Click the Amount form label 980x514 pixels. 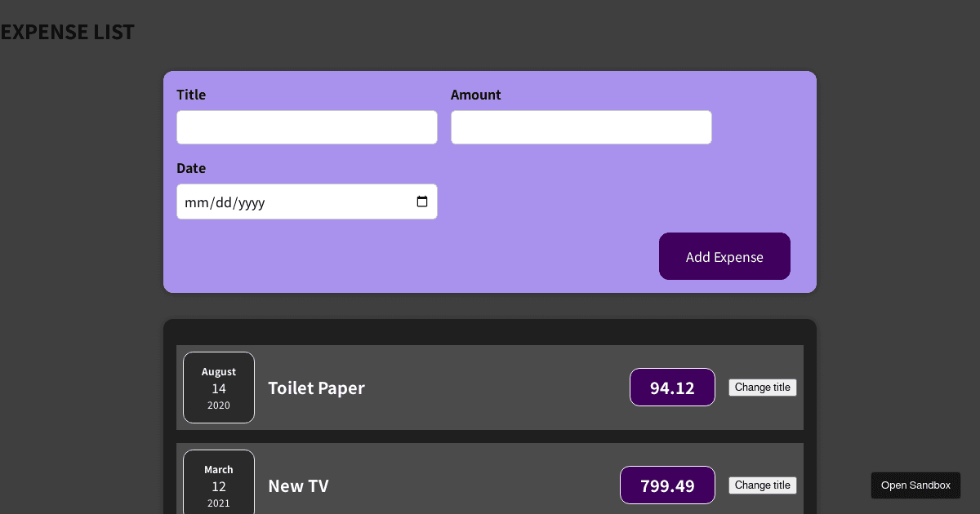point(475,95)
